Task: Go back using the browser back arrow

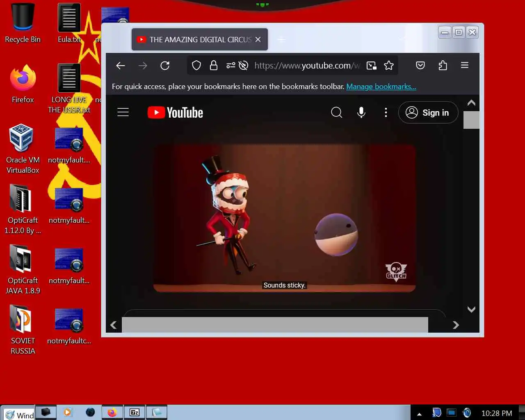Action: pos(120,66)
